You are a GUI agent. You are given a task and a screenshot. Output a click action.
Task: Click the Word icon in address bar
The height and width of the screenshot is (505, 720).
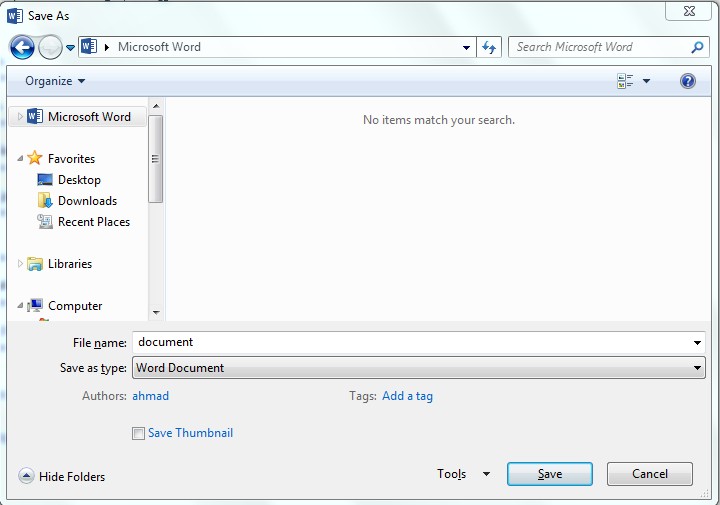(89, 46)
